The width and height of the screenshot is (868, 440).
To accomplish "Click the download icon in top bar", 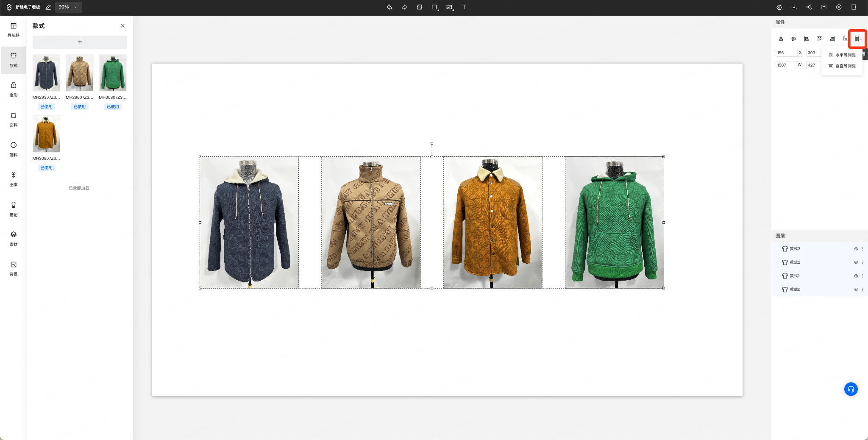I will 794,7.
